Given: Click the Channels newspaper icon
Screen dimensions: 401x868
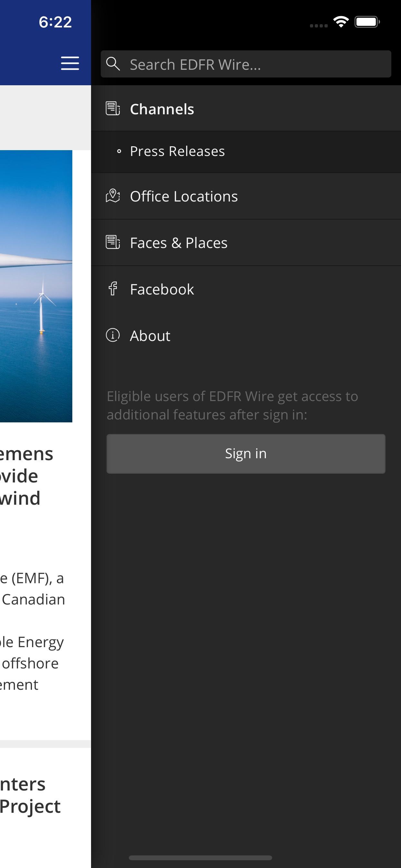Looking at the screenshot, I should click(113, 108).
